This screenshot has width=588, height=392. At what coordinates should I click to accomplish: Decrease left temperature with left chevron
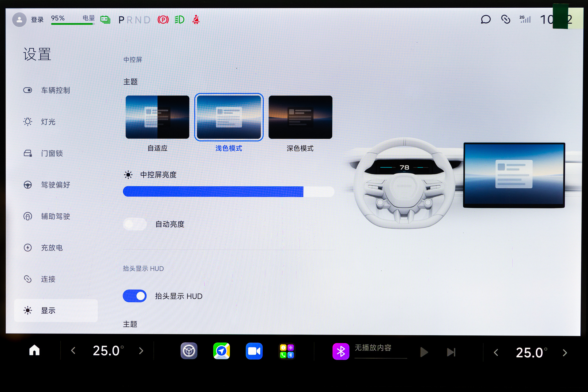tap(73, 351)
